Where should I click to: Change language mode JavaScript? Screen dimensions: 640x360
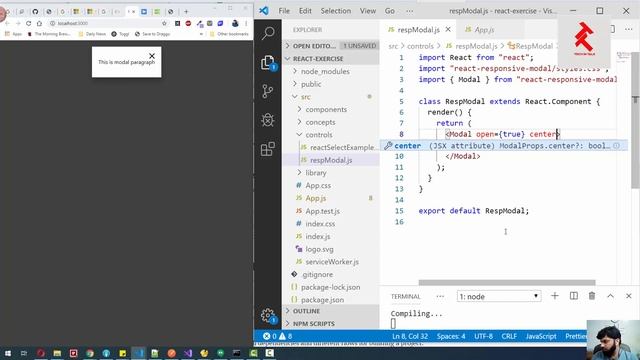[x=541, y=336]
